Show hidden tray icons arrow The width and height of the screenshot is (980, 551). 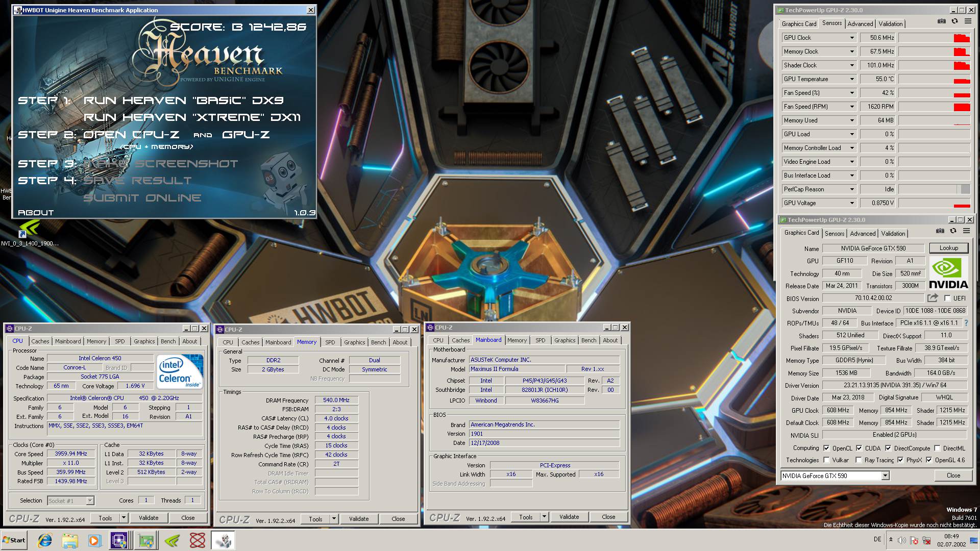click(x=891, y=540)
